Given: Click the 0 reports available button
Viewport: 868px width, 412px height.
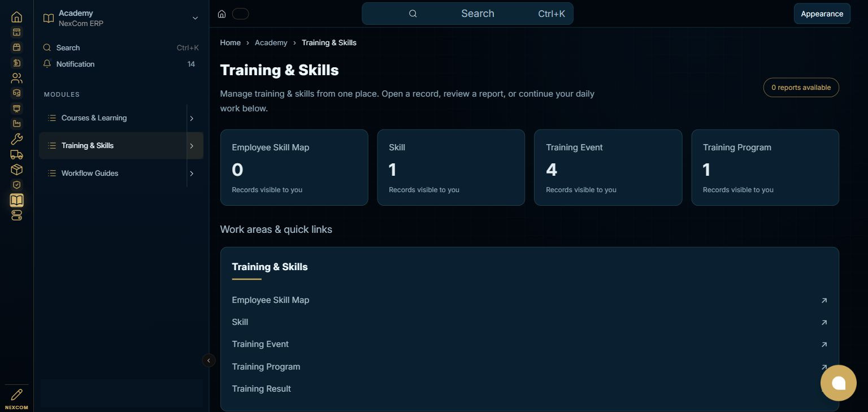Looking at the screenshot, I should pyautogui.click(x=801, y=88).
